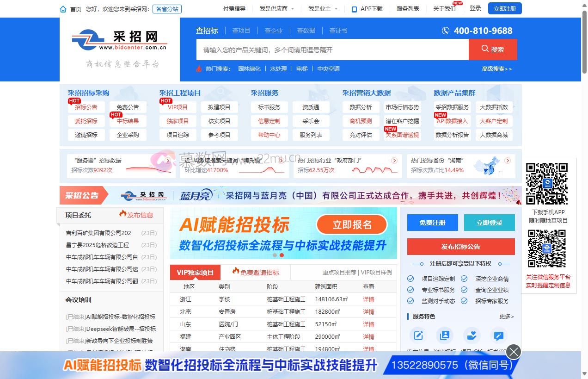The image size is (588, 379).
Task: Click the flame 发布信息 icon in 项目委托 panel
Action: click(x=123, y=214)
